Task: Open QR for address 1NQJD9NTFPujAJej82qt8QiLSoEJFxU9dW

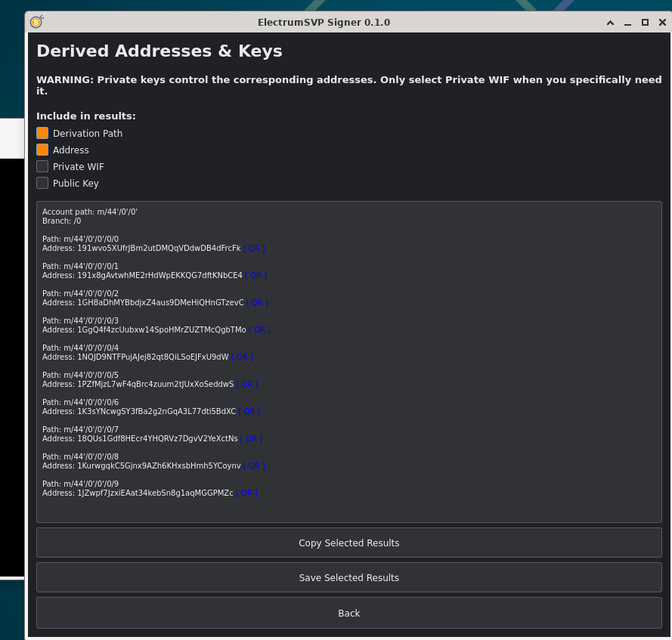Action: pyautogui.click(x=242, y=357)
